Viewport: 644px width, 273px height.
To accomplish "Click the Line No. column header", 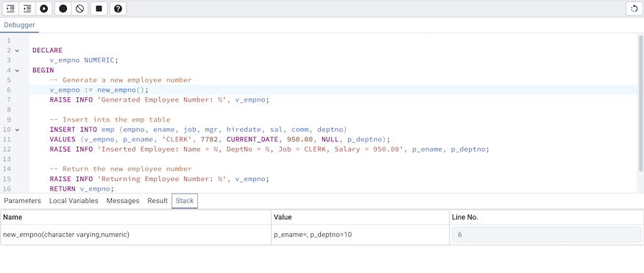I will pyautogui.click(x=546, y=217).
